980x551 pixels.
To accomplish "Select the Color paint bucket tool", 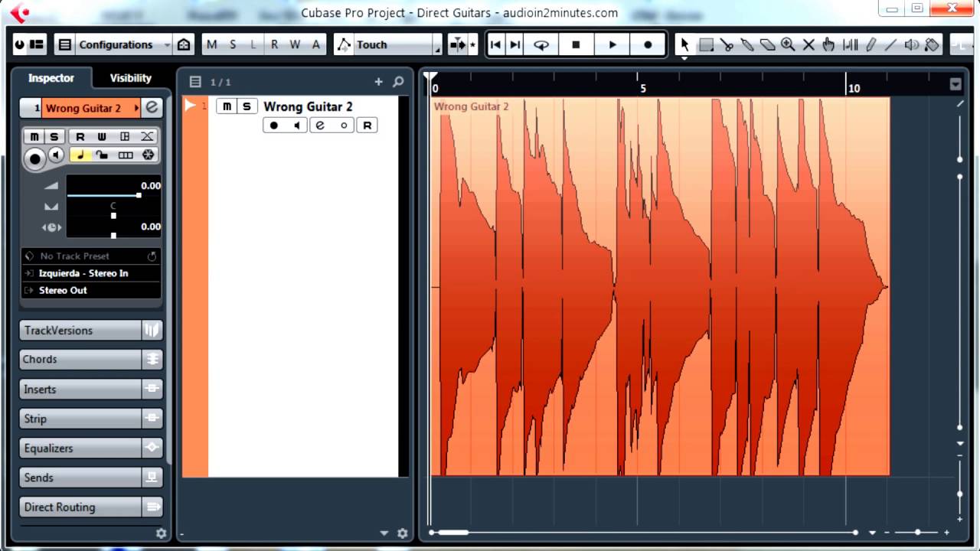I will [932, 44].
